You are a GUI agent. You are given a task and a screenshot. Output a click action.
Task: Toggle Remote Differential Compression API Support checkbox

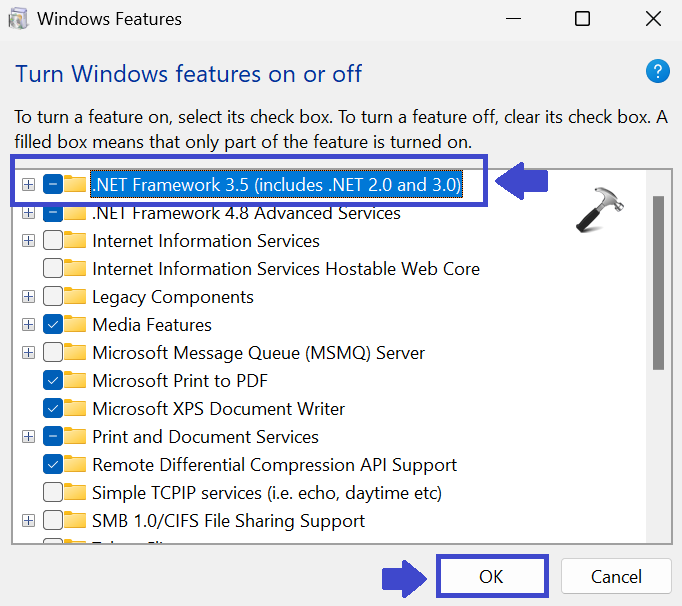tap(52, 465)
